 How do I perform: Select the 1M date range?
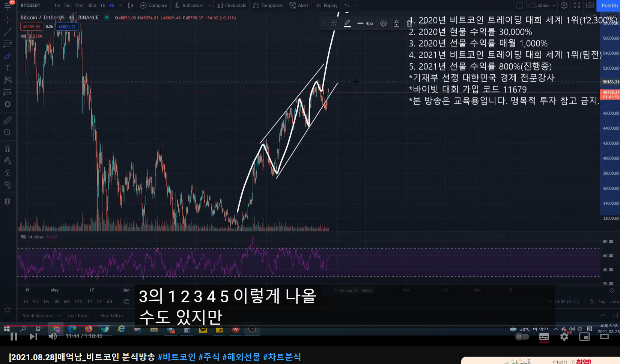[46, 301]
